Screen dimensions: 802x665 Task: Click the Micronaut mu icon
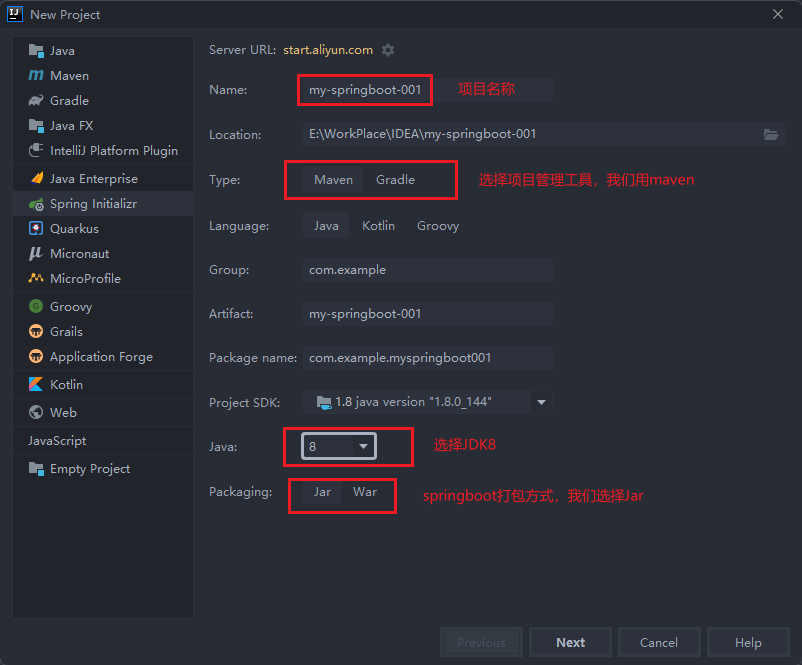[x=35, y=253]
